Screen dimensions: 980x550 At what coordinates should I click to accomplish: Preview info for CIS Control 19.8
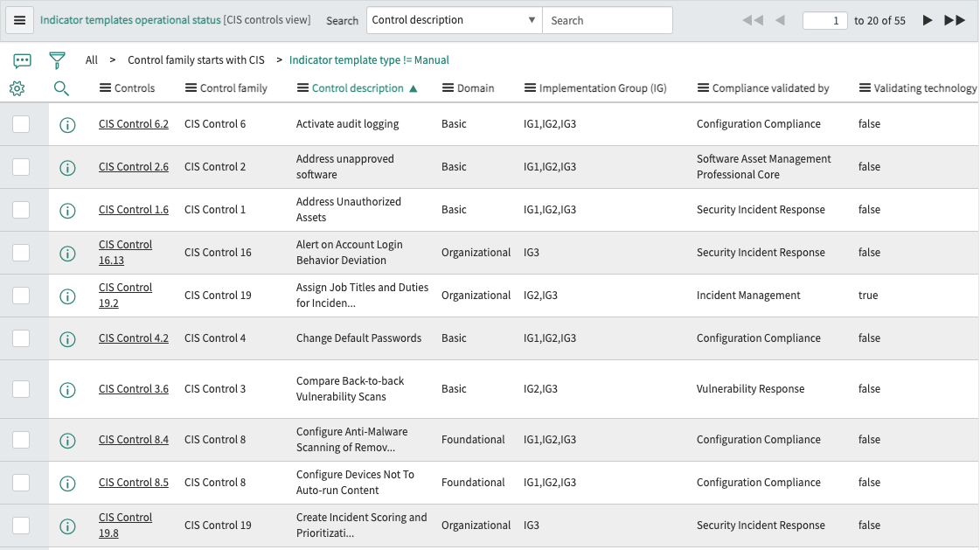[67, 526]
